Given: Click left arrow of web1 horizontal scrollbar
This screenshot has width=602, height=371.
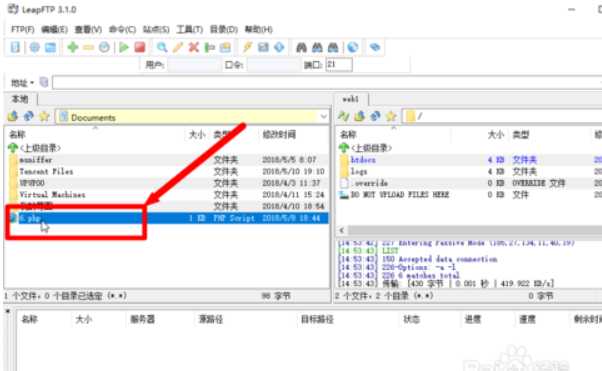Looking at the screenshot, I should click(x=342, y=230).
